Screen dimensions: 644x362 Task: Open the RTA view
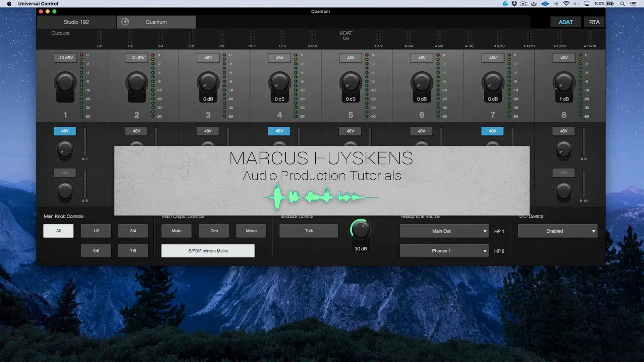pyautogui.click(x=594, y=22)
